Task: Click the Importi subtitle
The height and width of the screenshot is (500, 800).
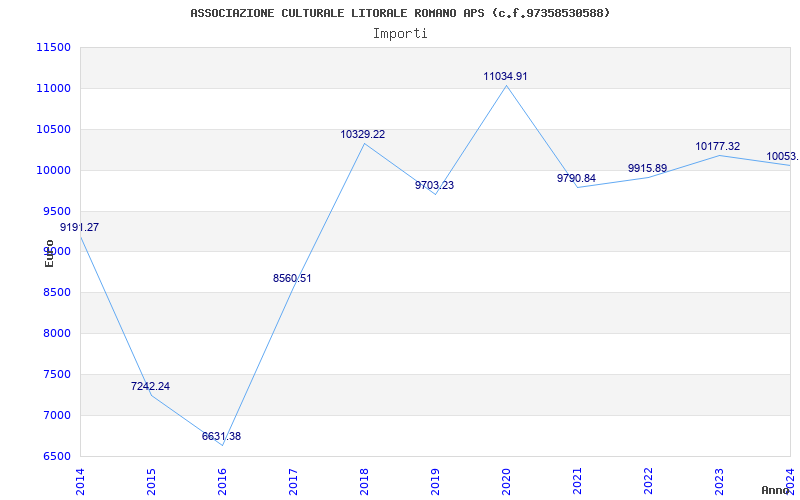Action: tap(400, 34)
